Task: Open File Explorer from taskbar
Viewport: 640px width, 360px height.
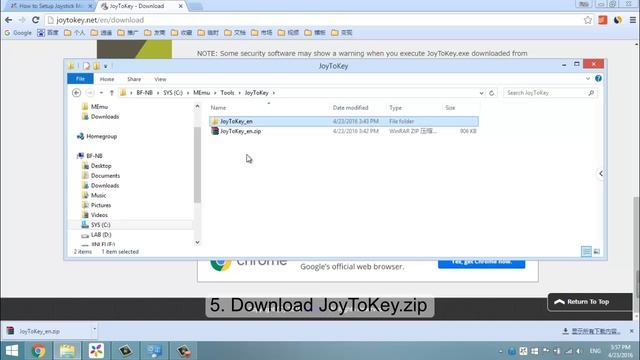Action: 67,351
